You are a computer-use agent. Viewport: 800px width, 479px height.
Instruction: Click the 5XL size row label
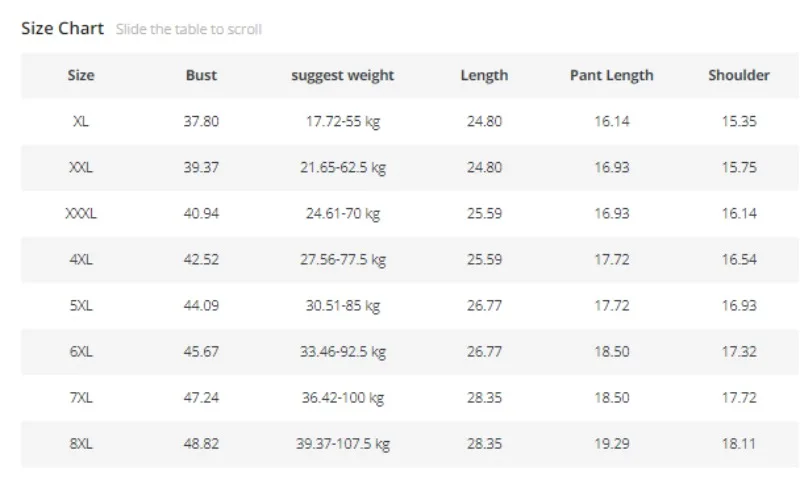[81, 305]
